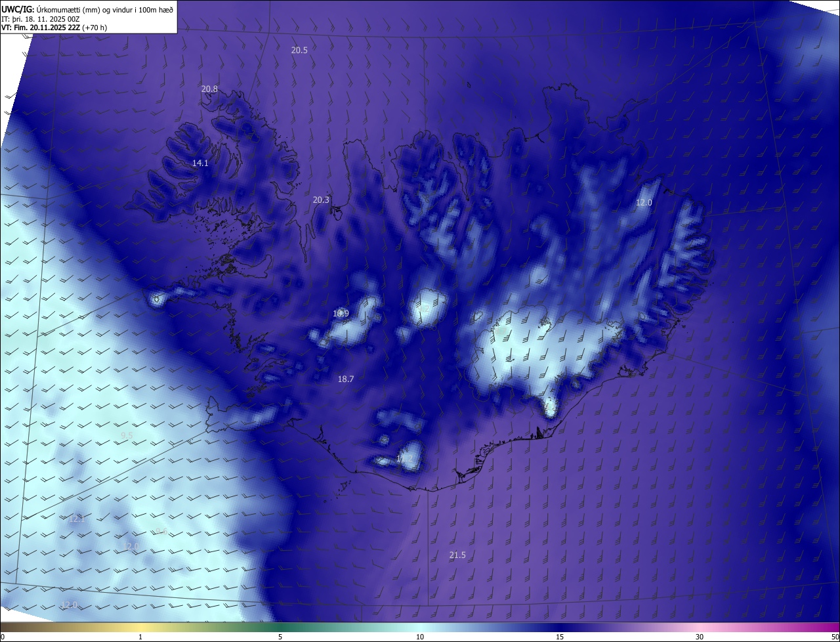The image size is (840, 642).
Task: Click the 9.6 value label
Action: 161,531
